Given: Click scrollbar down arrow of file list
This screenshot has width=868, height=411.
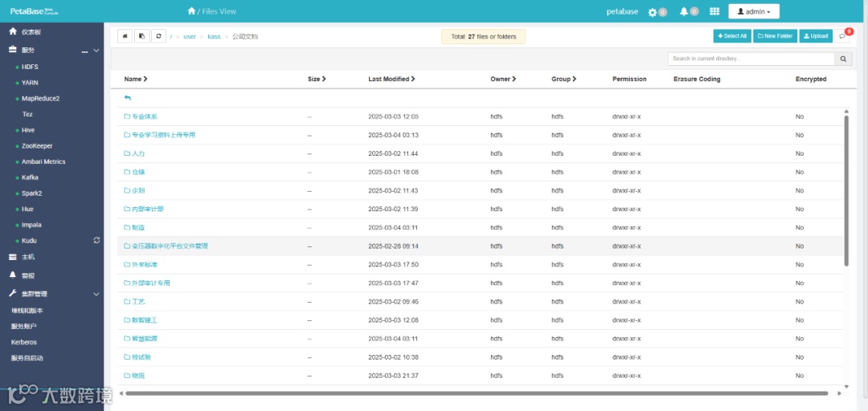Looking at the screenshot, I should pos(845,386).
